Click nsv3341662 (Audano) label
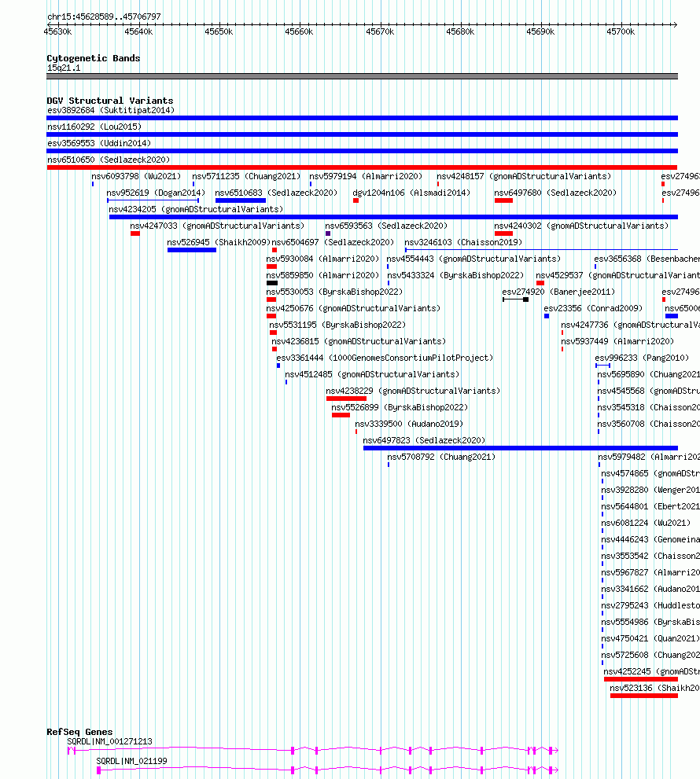The width and height of the screenshot is (700, 779). (x=650, y=589)
